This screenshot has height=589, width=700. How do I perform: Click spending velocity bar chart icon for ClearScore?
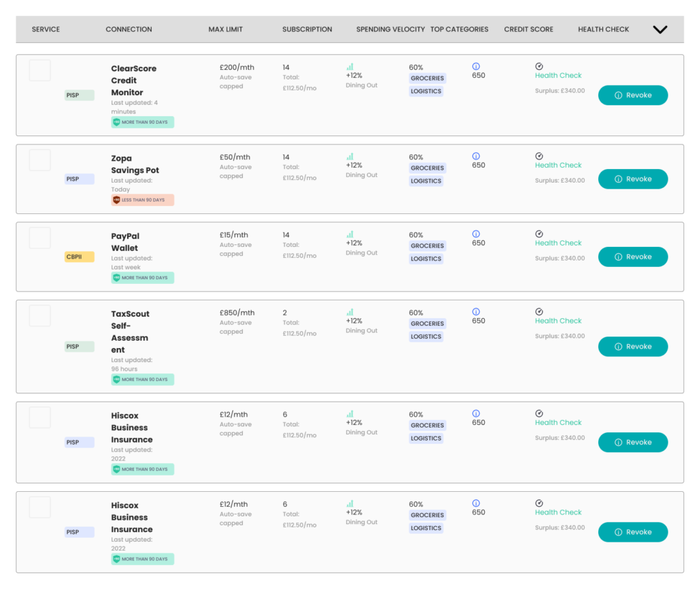350,66
